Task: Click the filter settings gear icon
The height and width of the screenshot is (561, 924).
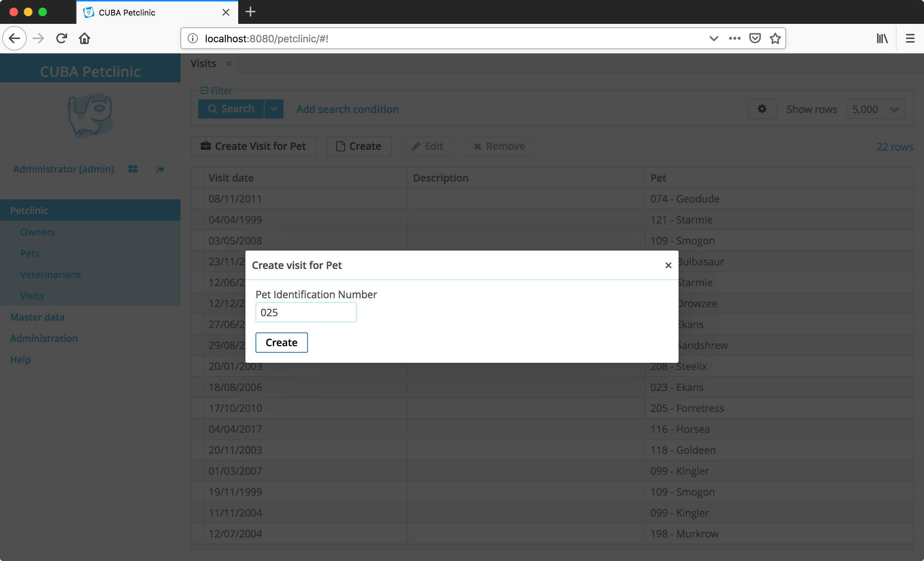Action: pos(762,109)
